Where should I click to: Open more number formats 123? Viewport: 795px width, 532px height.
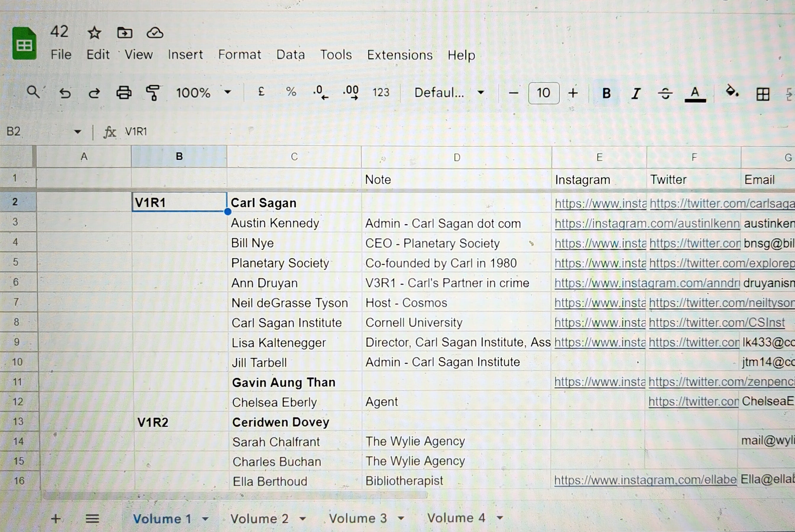381,92
